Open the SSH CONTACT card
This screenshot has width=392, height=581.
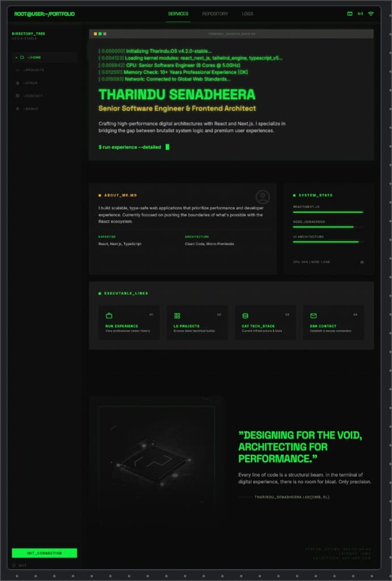(334, 322)
